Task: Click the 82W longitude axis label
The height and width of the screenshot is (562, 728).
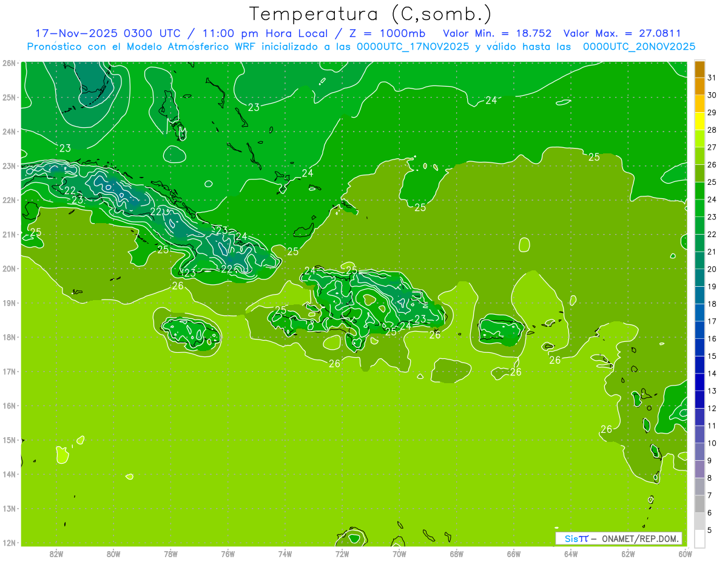Action: 56,554
